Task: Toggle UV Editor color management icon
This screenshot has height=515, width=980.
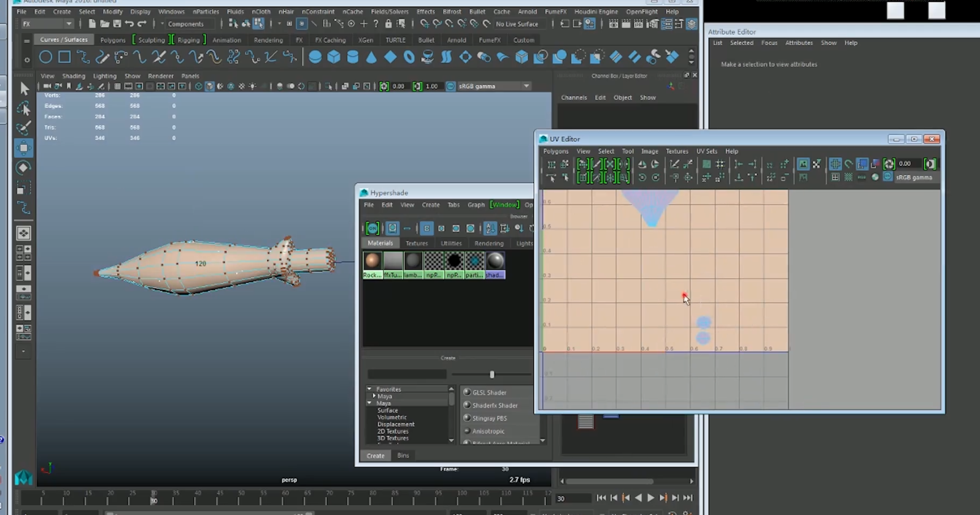Action: [888, 177]
